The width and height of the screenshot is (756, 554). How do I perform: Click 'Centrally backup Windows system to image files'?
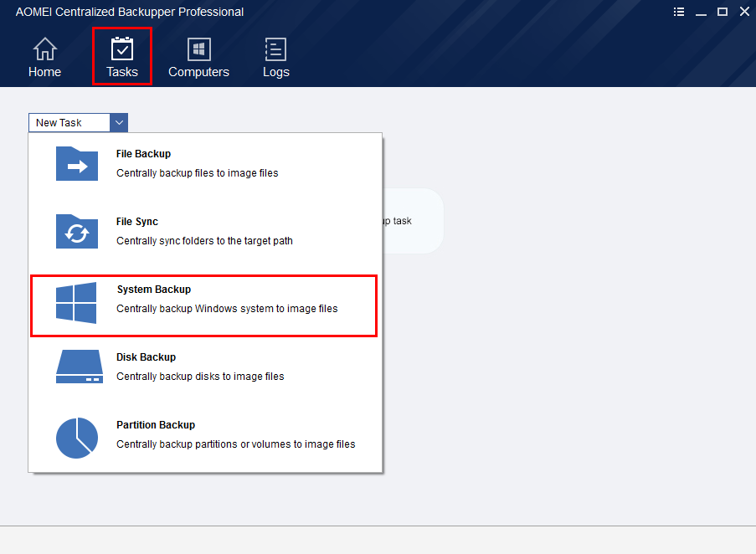[227, 308]
